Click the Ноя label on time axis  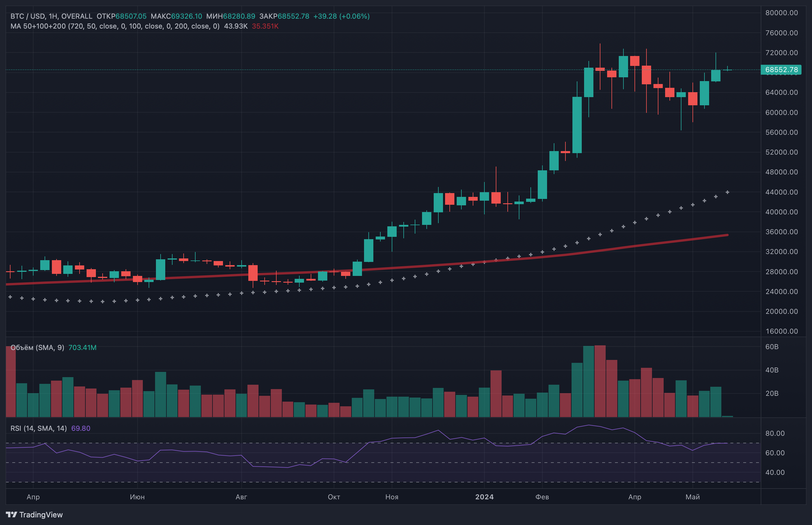pyautogui.click(x=392, y=497)
